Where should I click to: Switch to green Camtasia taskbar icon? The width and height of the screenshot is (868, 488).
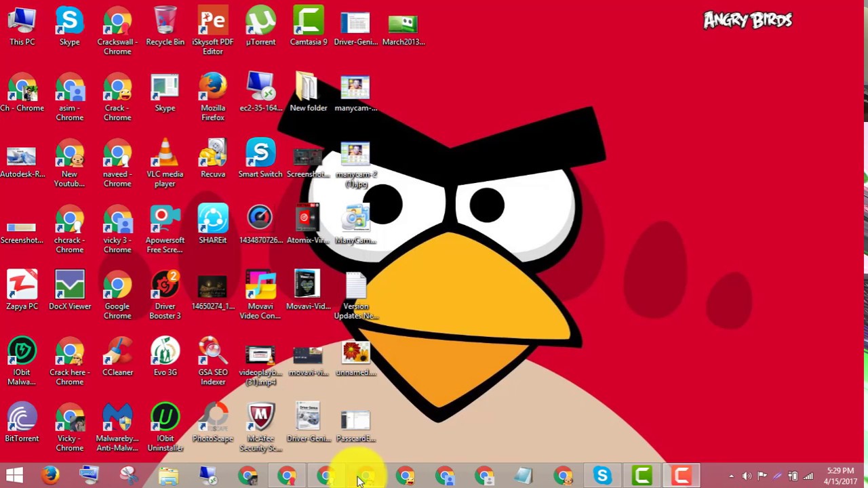click(642, 475)
